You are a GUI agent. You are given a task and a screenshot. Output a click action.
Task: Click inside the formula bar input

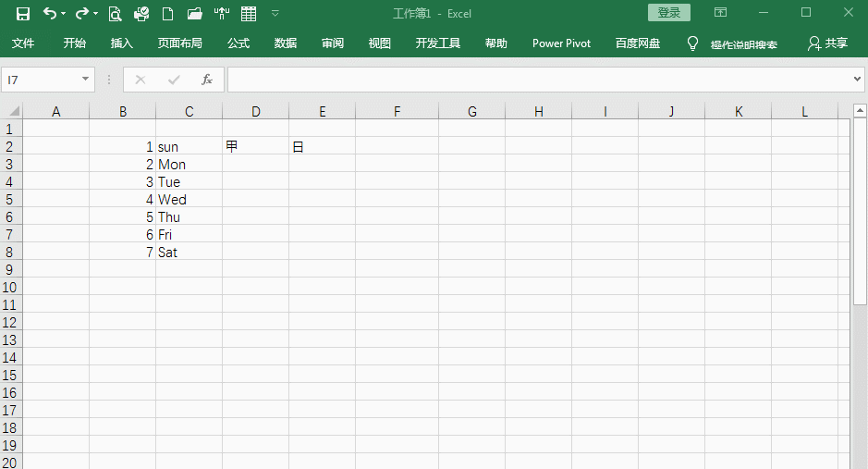pyautogui.click(x=540, y=80)
